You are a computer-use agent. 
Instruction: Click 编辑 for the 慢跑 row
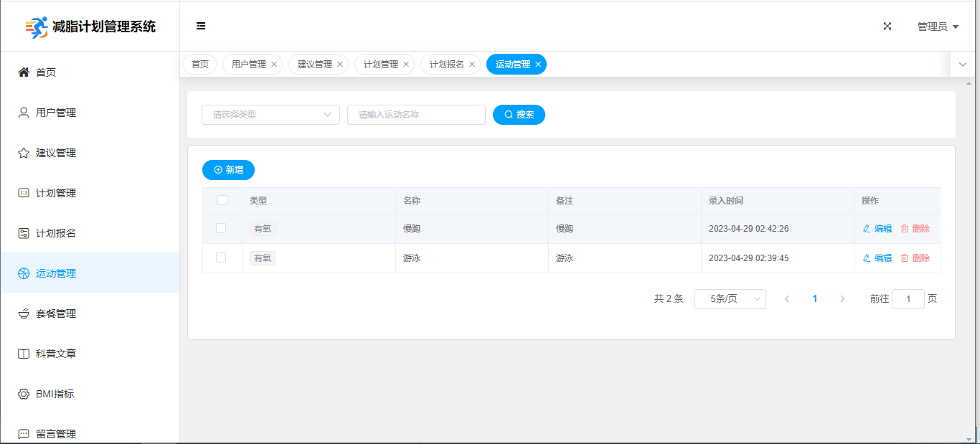(x=877, y=229)
